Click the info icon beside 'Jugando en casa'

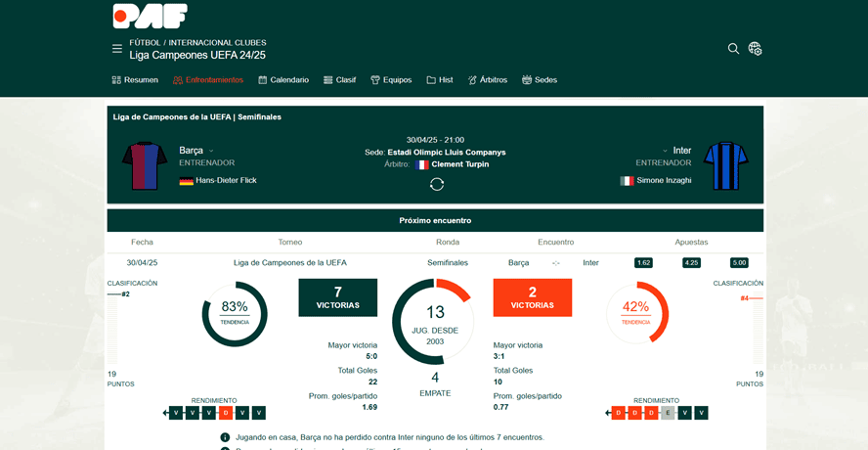click(x=225, y=437)
